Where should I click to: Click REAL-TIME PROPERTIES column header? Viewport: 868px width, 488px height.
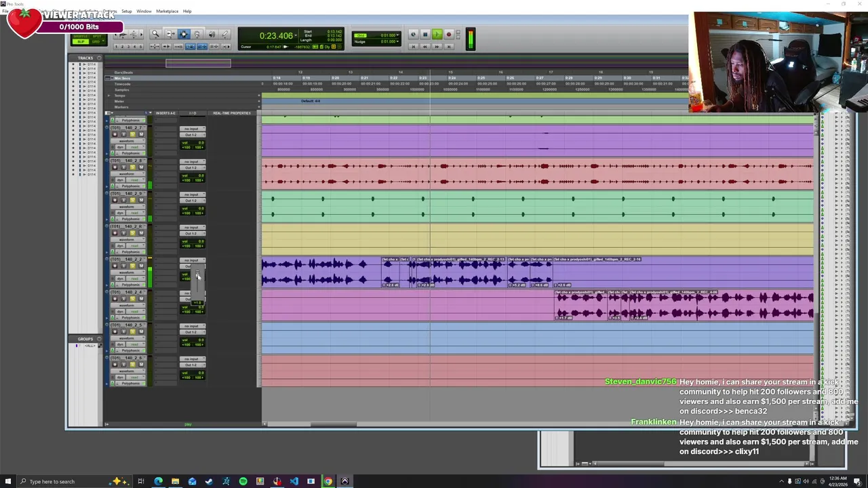click(x=232, y=113)
